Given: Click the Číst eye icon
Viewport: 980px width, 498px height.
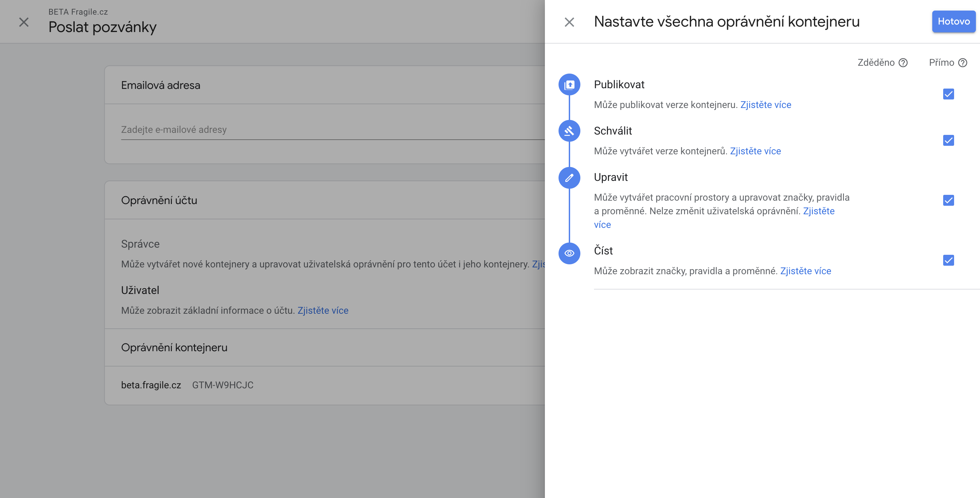Looking at the screenshot, I should [x=569, y=253].
